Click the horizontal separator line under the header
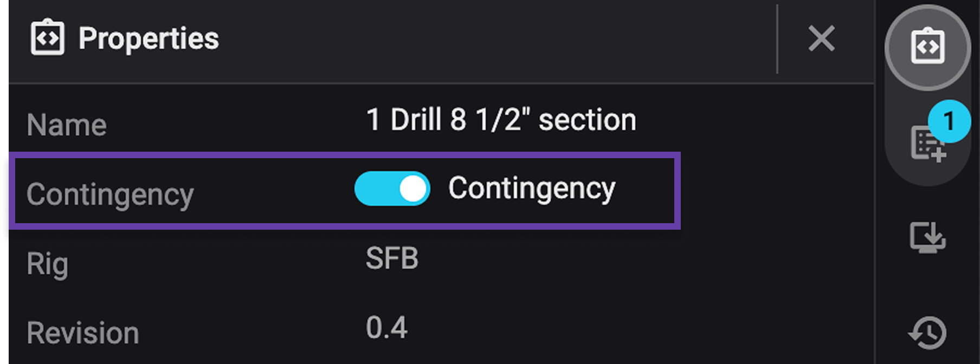This screenshot has width=980, height=364. coord(434,83)
